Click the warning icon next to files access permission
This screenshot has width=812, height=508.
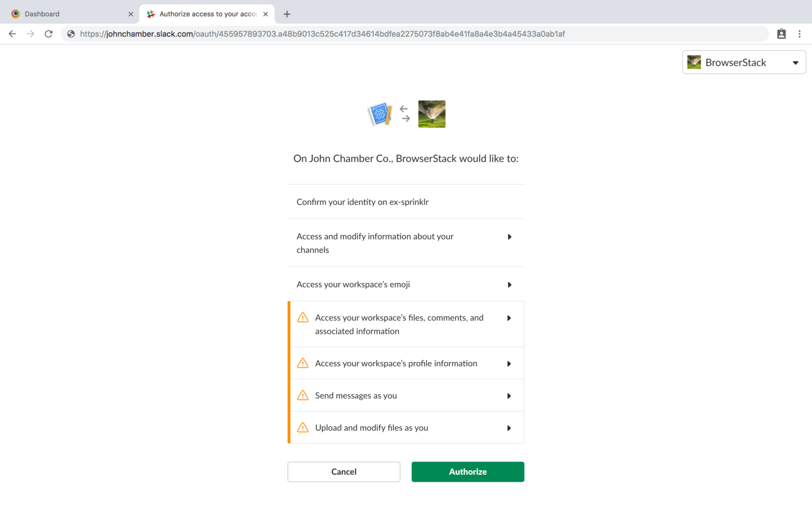pyautogui.click(x=302, y=317)
